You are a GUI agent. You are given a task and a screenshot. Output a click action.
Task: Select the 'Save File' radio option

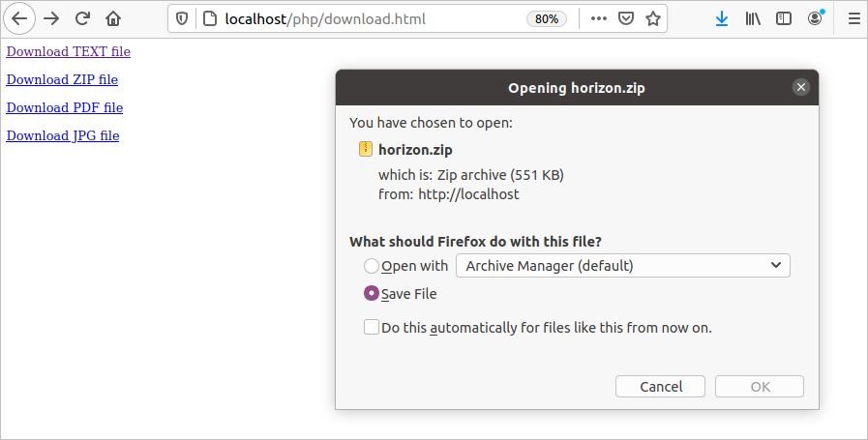coord(372,294)
